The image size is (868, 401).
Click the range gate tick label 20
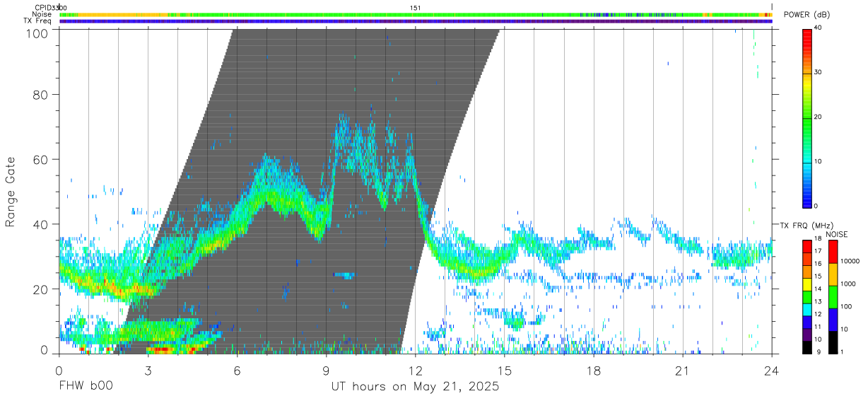tap(40, 289)
